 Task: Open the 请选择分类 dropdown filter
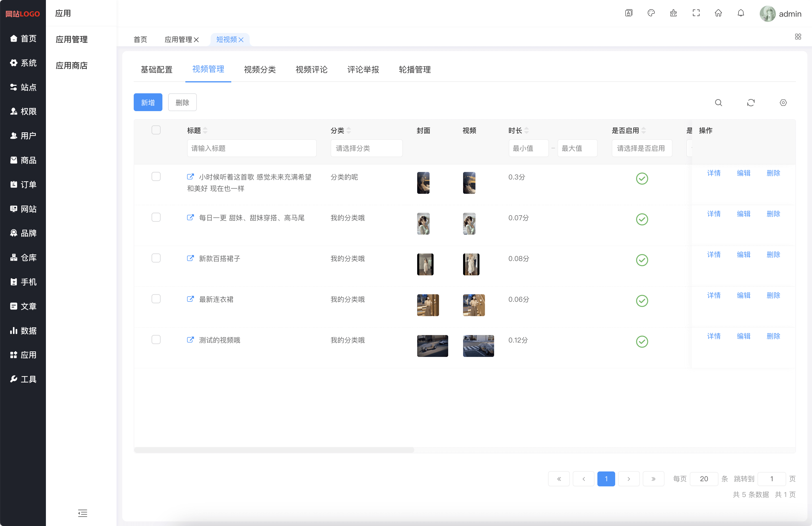pos(366,148)
